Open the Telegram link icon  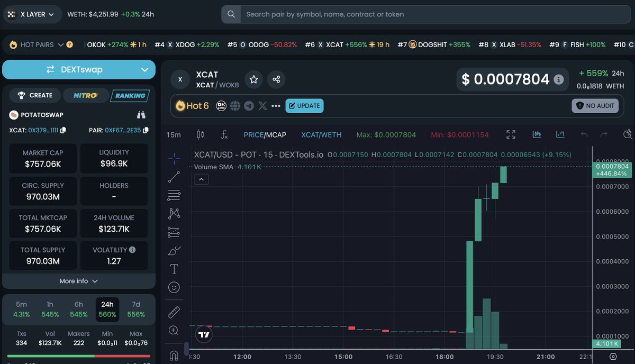click(249, 106)
